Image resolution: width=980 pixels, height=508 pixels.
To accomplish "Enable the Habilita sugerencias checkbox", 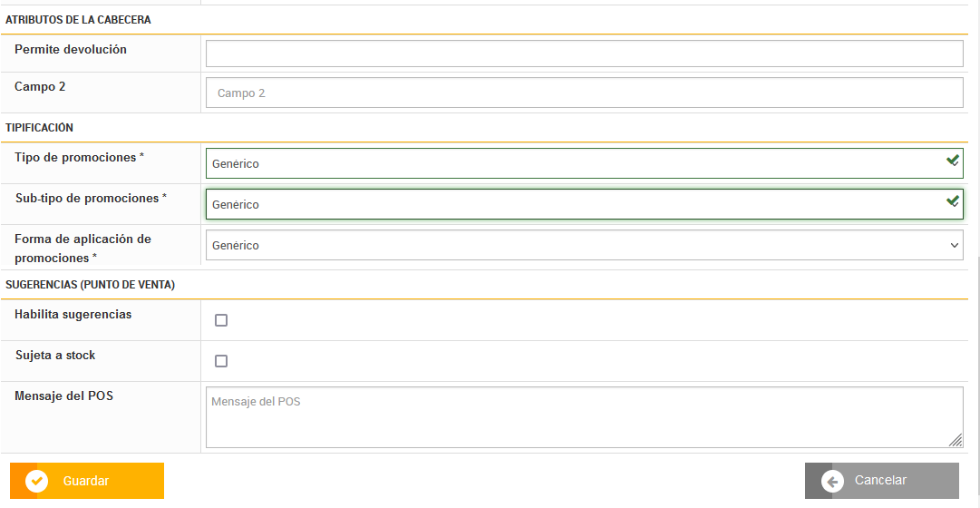I will (x=221, y=320).
